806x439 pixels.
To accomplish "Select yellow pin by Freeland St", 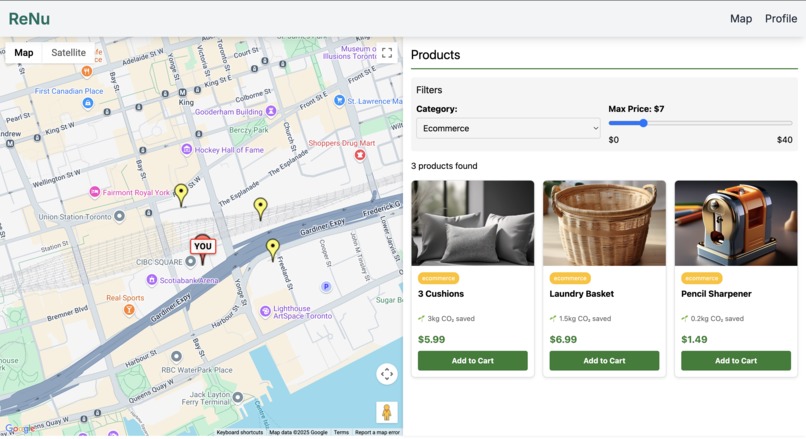I will tap(272, 250).
